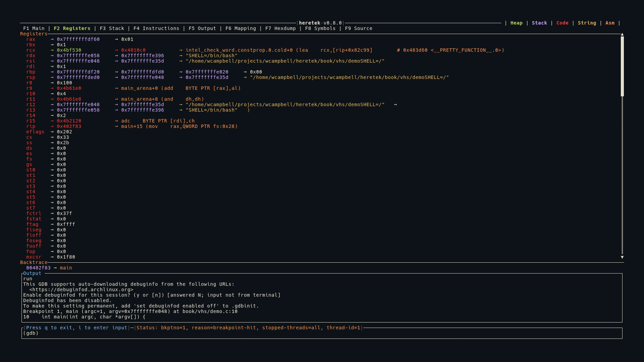The image size is (644, 362).
Task: Click the st0 register name
Action: (x=31, y=170)
